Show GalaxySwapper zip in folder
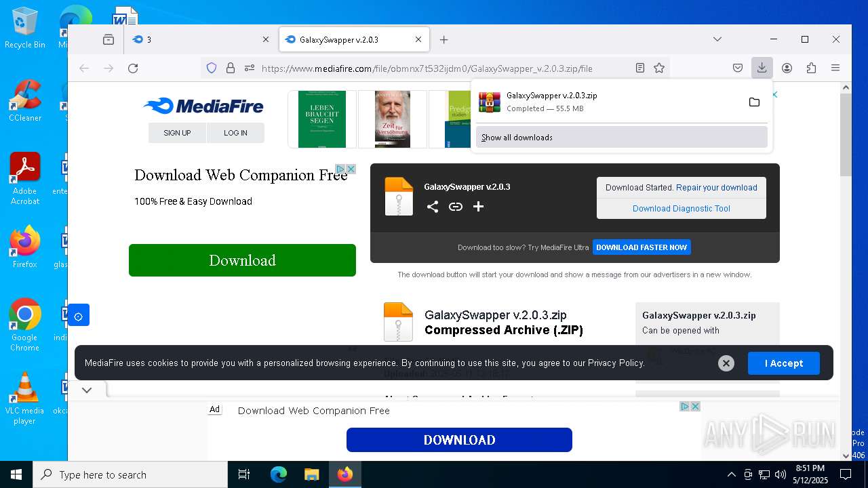The height and width of the screenshot is (488, 868). pyautogui.click(x=754, y=102)
